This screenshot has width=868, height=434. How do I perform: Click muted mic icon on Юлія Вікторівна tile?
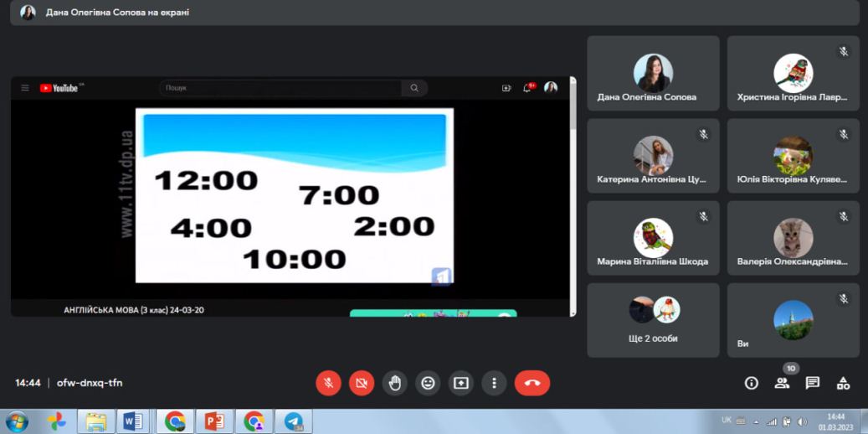point(843,134)
